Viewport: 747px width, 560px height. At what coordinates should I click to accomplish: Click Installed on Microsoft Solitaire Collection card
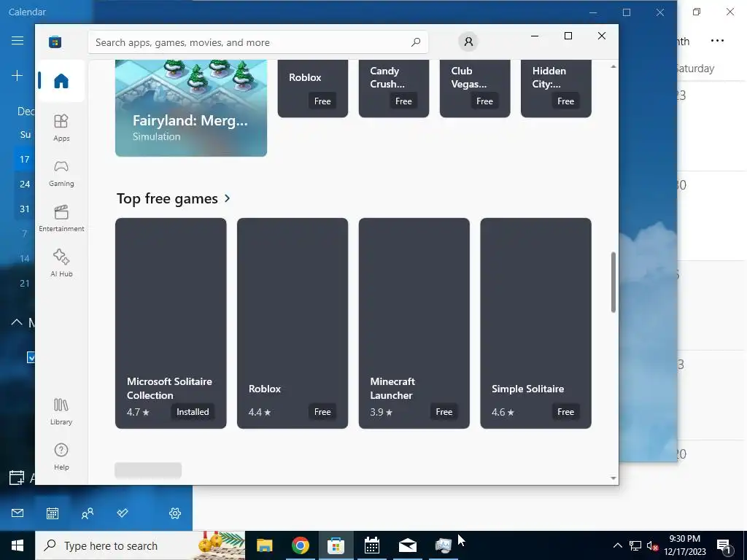[193, 412]
